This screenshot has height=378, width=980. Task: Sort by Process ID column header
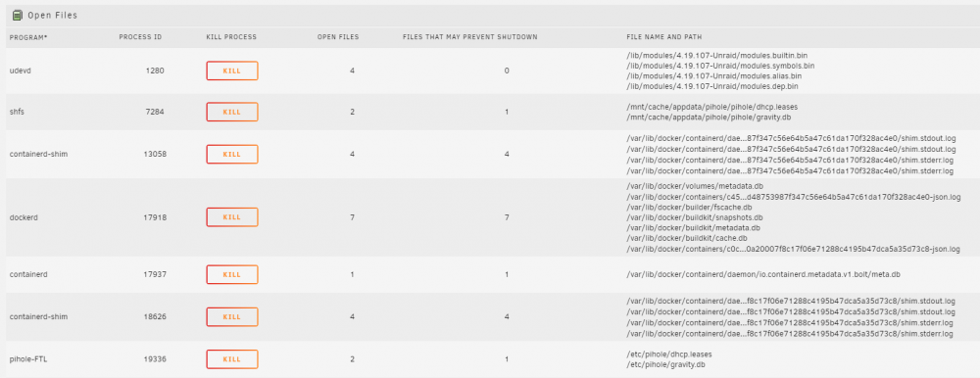click(x=140, y=37)
